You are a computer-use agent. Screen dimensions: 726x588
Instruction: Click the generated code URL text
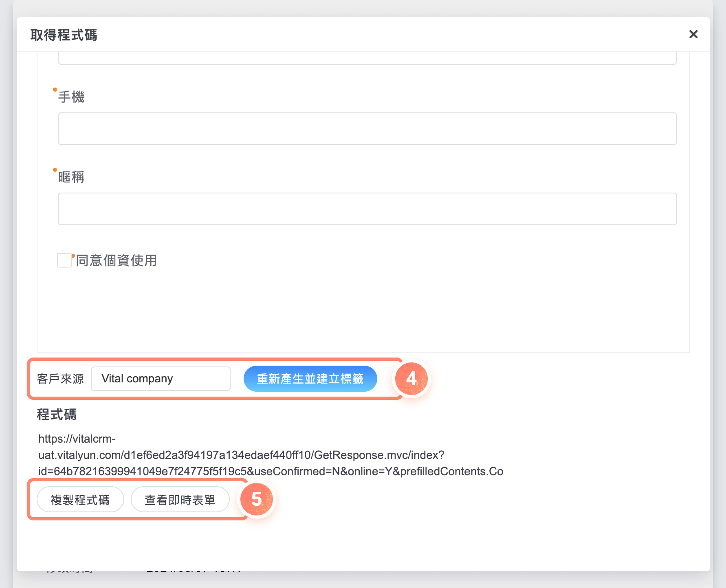[x=271, y=455]
